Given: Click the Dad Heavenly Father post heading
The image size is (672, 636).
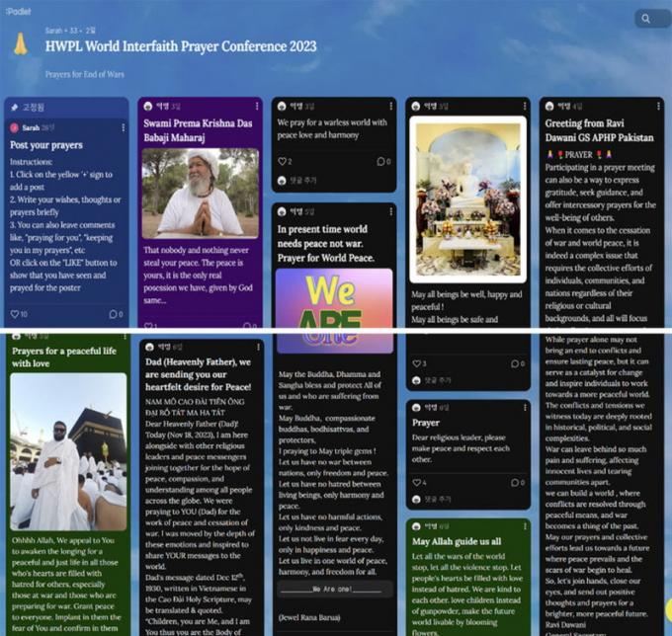Looking at the screenshot, I should pyautogui.click(x=198, y=374).
